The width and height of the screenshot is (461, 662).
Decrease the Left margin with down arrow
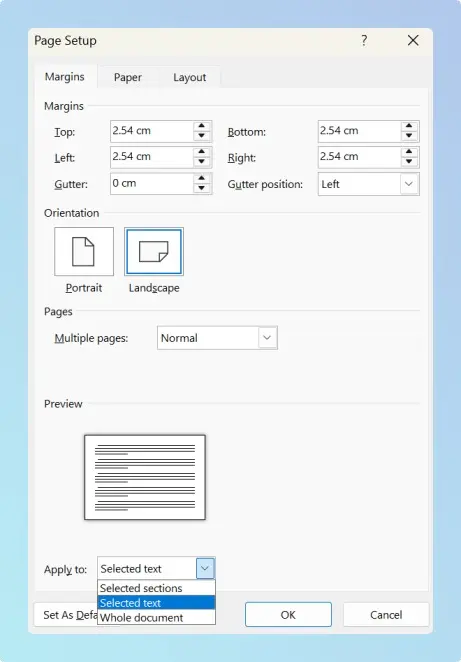click(201, 161)
